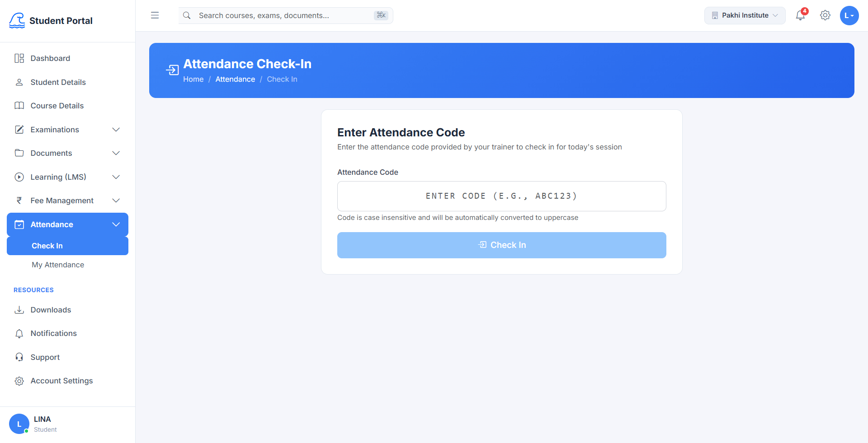Viewport: 868px width, 443px height.
Task: Click the building icon beside Pakhi Institute
Action: (715, 15)
